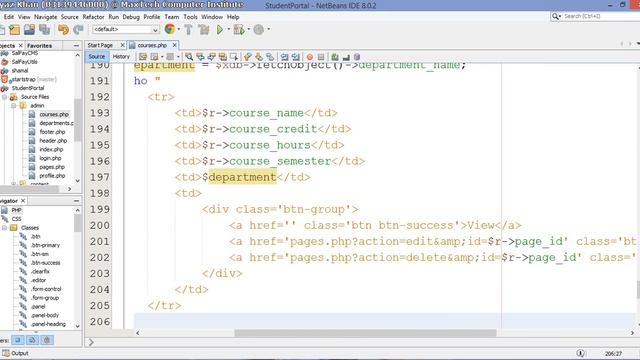The height and width of the screenshot is (360, 640).
Task: Select the StudentPortal project node
Action: pyautogui.click(x=28, y=88)
